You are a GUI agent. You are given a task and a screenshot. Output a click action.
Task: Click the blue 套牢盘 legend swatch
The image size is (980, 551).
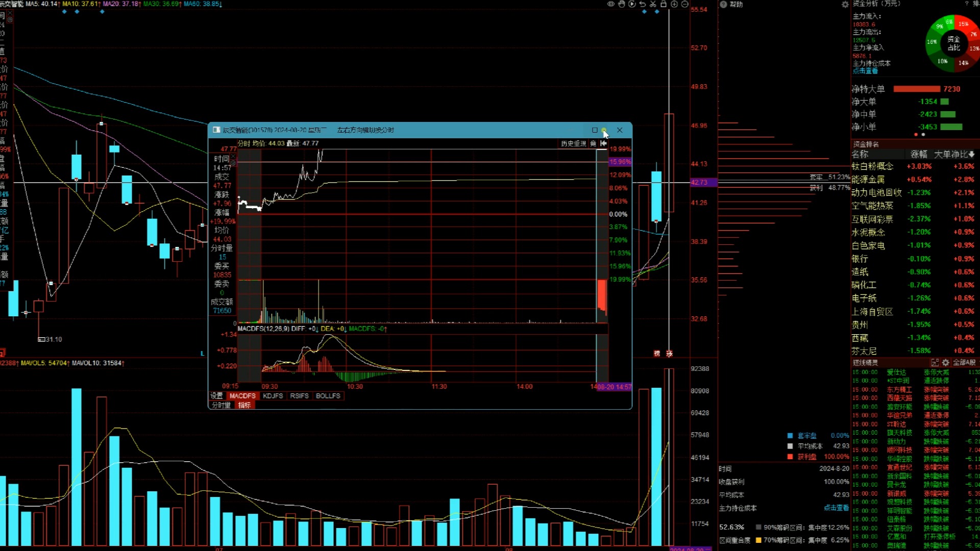click(790, 436)
